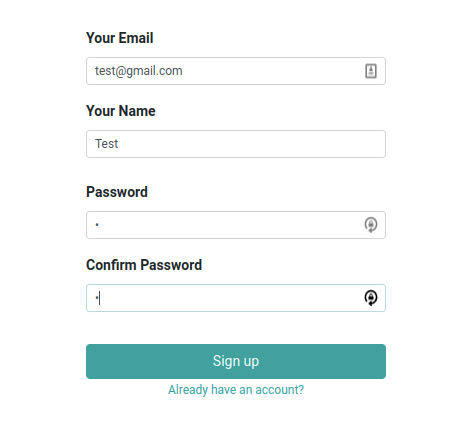Viewport: 472px width, 423px height.
Task: Click the masked dot in Password field
Action: [97, 225]
